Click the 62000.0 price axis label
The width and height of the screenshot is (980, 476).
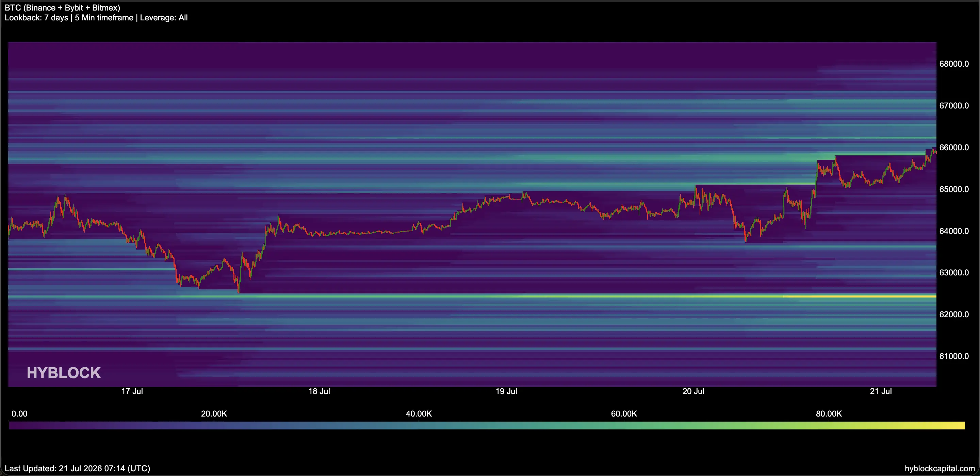click(954, 314)
